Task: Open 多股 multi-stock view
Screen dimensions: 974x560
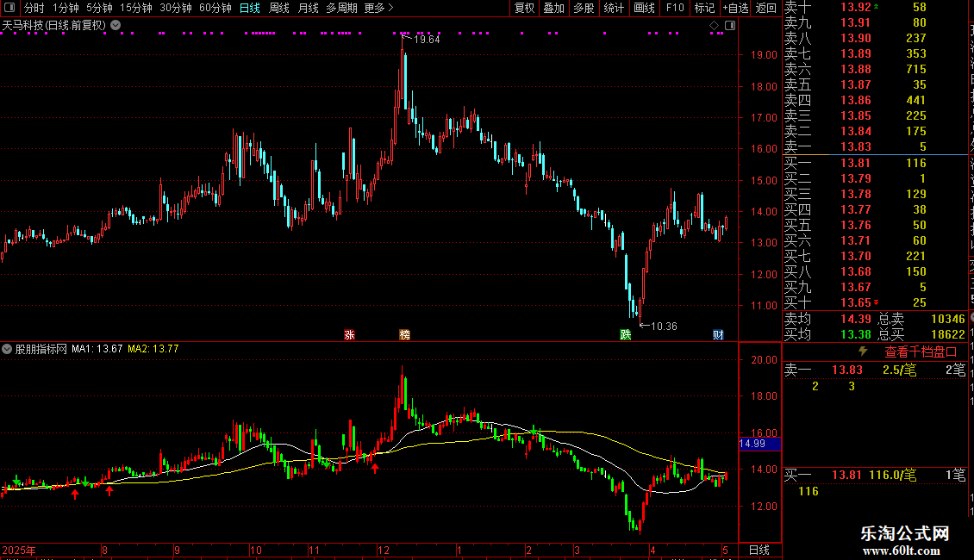Action: 584,8
